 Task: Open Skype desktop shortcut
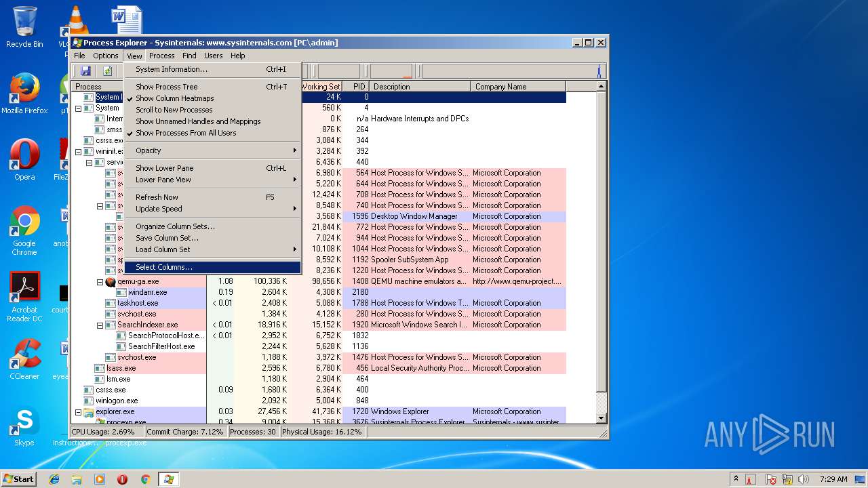[24, 426]
